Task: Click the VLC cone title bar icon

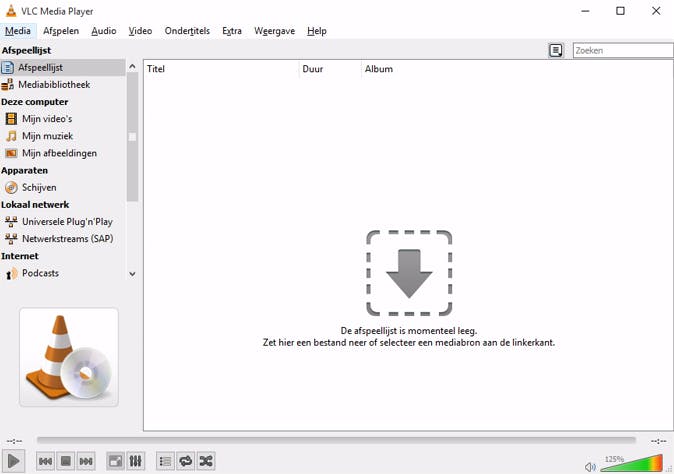Action: point(11,11)
